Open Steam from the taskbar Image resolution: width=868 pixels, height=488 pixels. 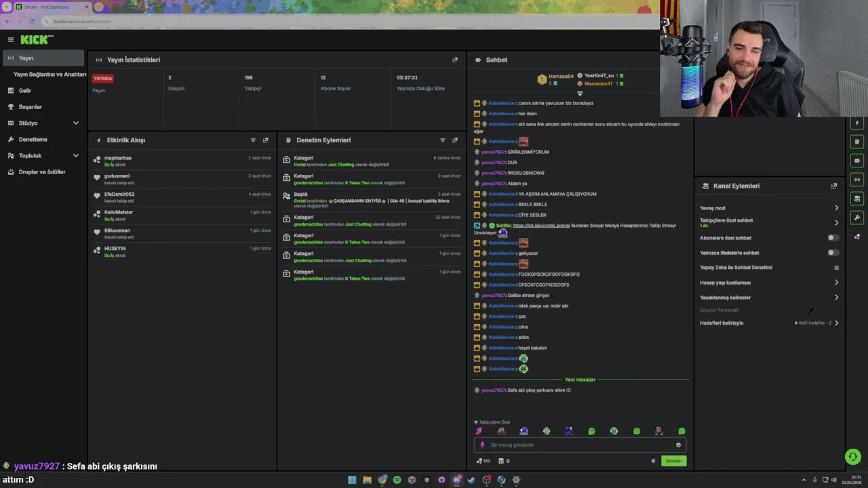[x=471, y=480]
